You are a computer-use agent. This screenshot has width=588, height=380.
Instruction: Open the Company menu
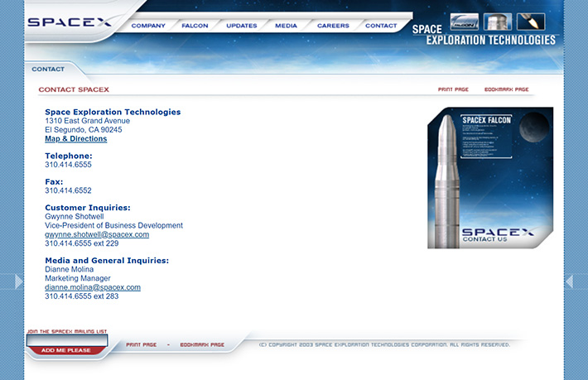click(x=148, y=26)
